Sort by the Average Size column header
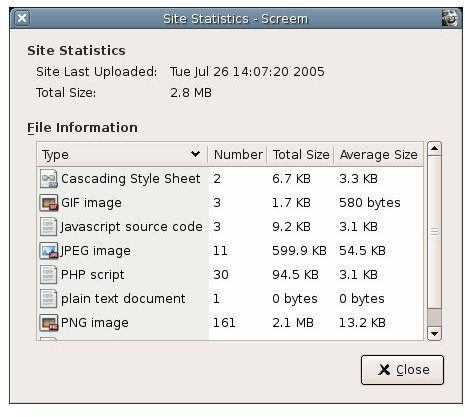 pyautogui.click(x=379, y=155)
